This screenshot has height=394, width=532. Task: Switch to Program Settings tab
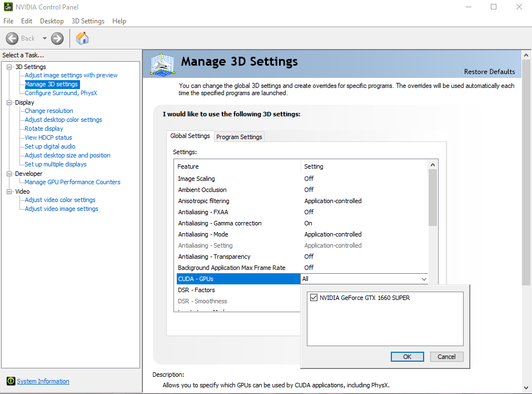(239, 137)
